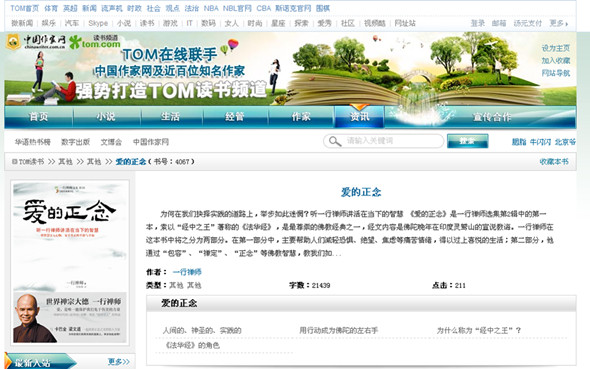Open chapter 《法华经》的角色

coord(192,345)
